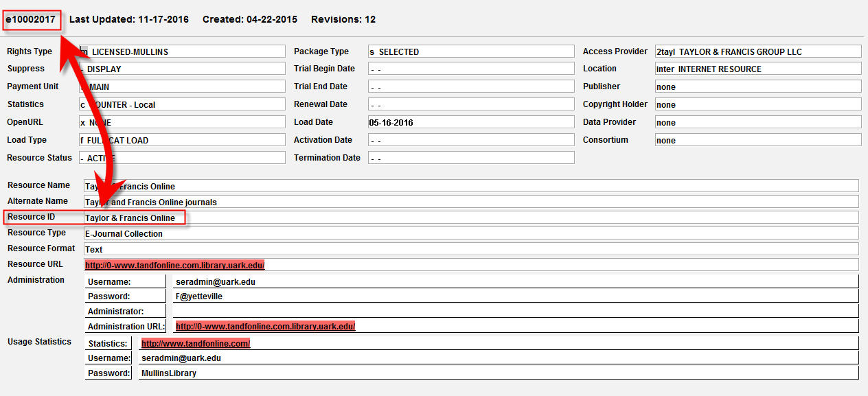Screen dimensions: 868x396
Task: Click Resource ID field Taylor & Francis Online
Action: pyautogui.click(x=471, y=218)
